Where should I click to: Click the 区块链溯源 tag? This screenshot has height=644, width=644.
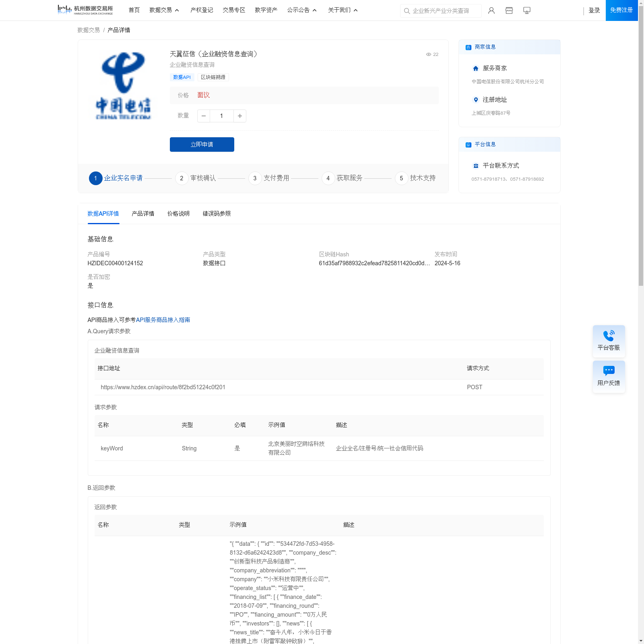(213, 77)
